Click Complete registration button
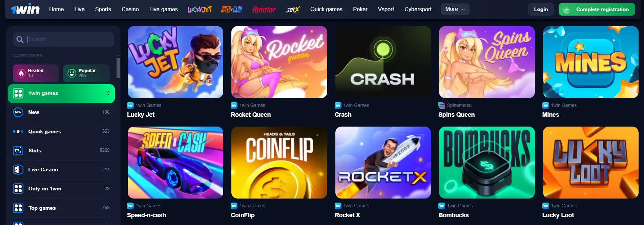Screen dimensions: 644x225 [x=597, y=9]
